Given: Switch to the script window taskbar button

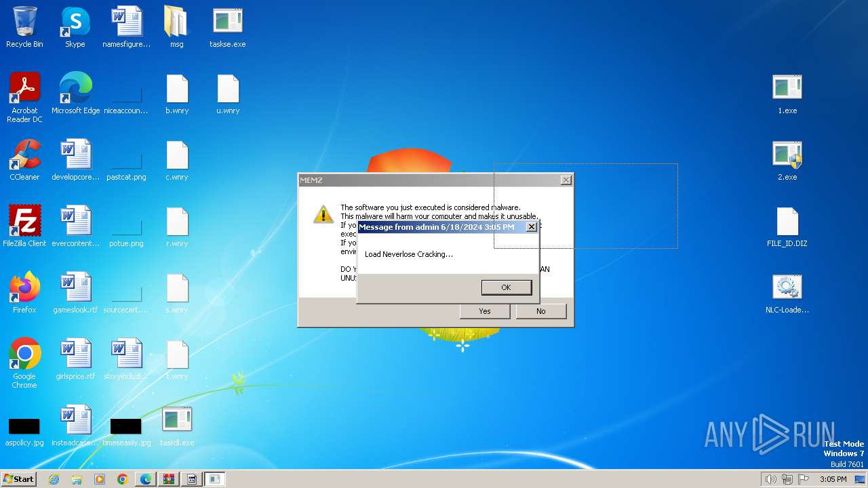Looking at the screenshot, I should 192,479.
